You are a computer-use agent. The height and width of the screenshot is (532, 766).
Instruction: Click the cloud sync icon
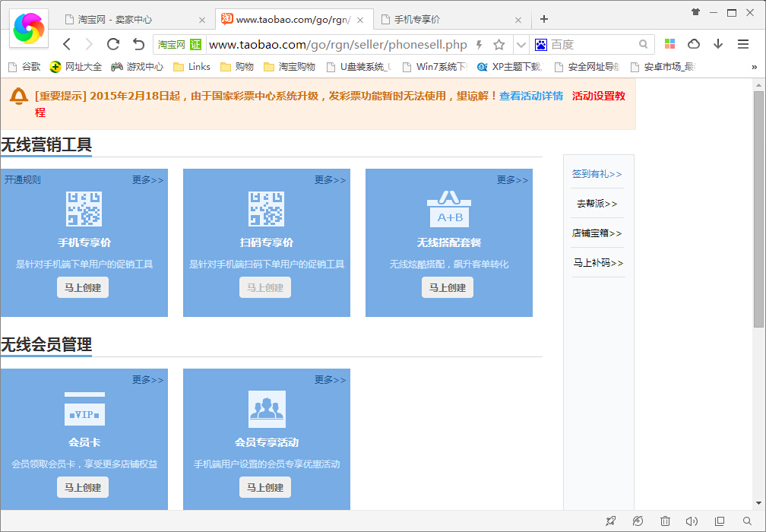pos(694,44)
